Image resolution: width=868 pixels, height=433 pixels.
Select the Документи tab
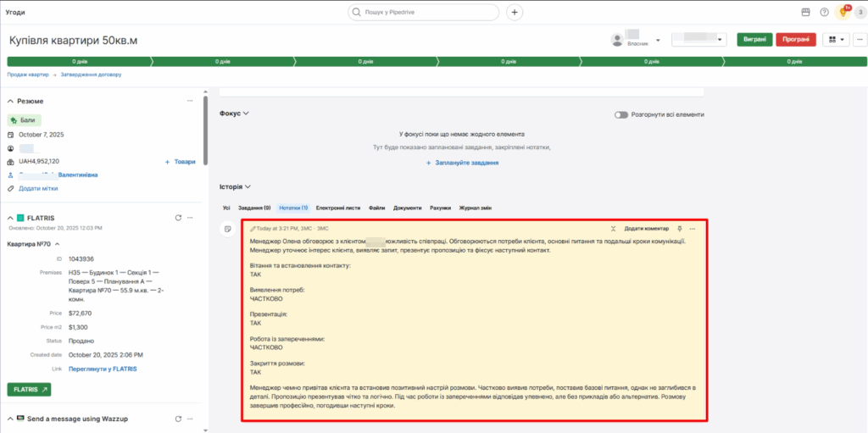pos(407,208)
